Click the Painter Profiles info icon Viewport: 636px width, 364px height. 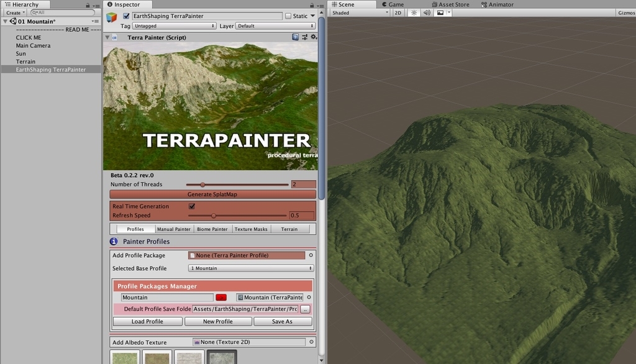point(114,242)
